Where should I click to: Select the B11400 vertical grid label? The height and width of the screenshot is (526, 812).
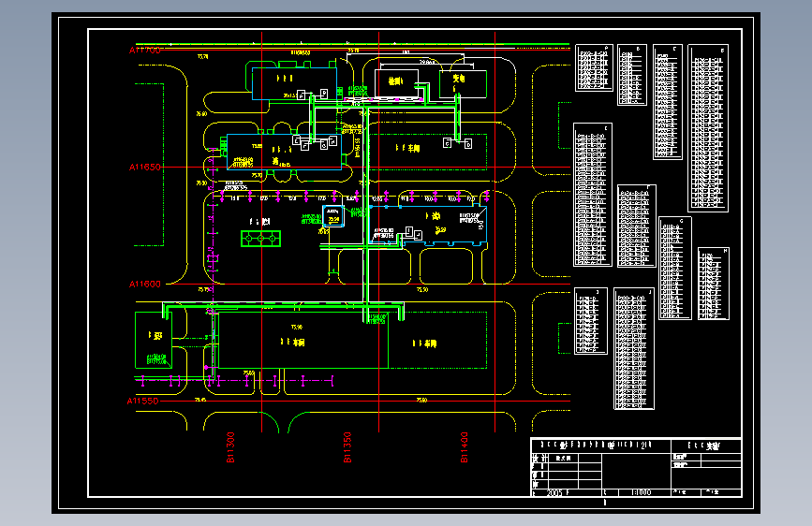[465, 447]
